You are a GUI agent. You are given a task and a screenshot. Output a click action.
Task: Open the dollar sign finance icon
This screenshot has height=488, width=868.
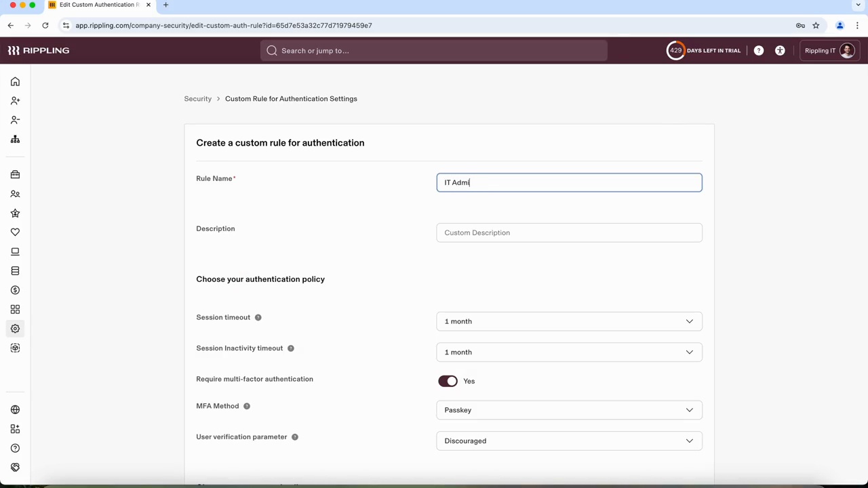pos(15,290)
